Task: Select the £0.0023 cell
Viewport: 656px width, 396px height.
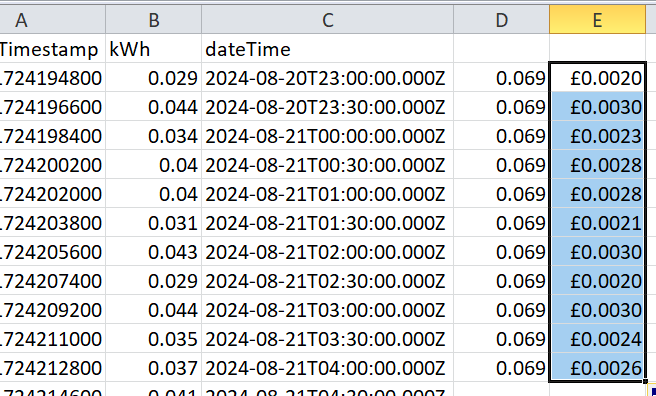Action: click(597, 136)
